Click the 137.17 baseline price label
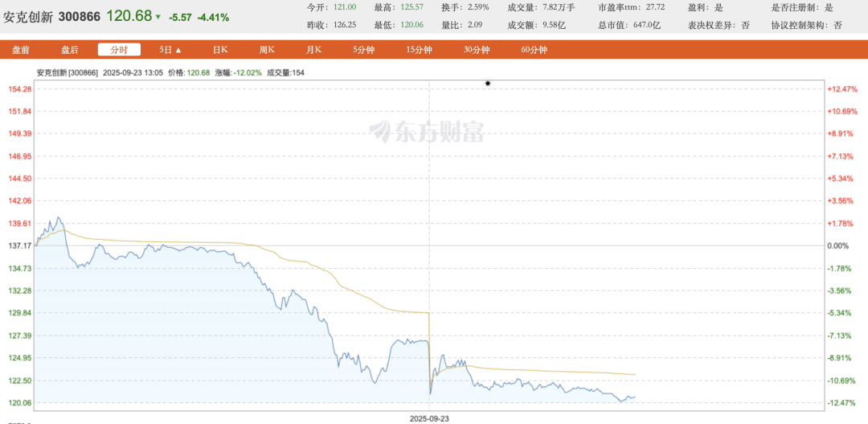The image size is (868, 424). 18,245
